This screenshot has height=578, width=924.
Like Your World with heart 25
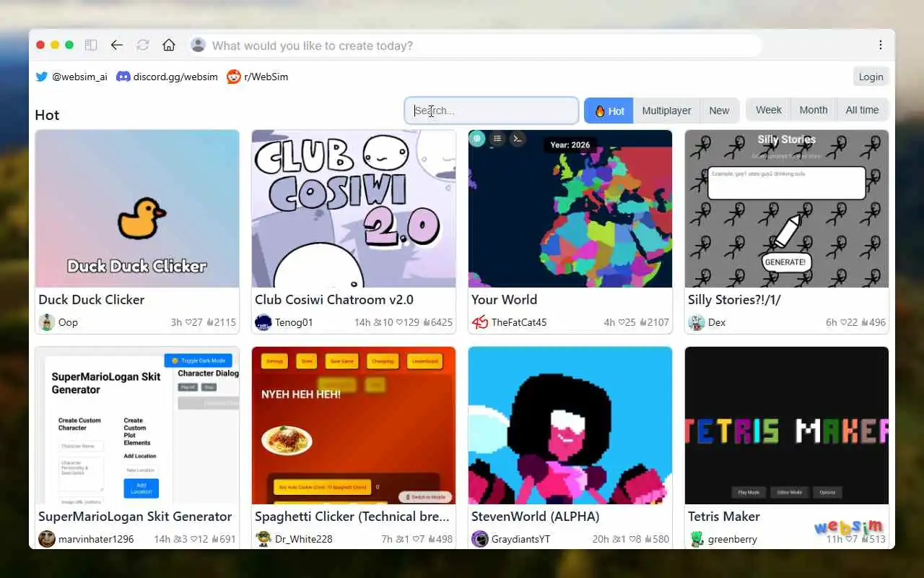(x=627, y=322)
